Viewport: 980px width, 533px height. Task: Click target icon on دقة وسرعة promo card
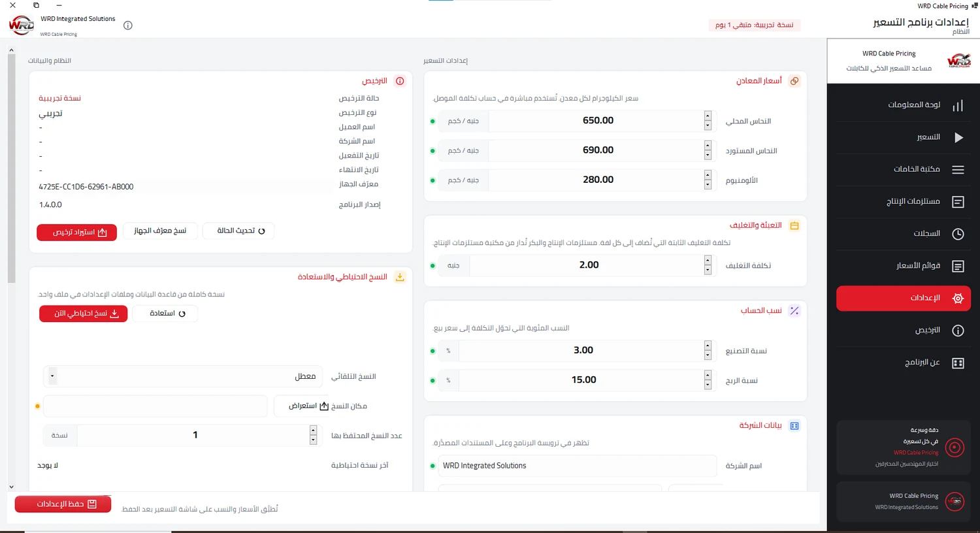(955, 447)
